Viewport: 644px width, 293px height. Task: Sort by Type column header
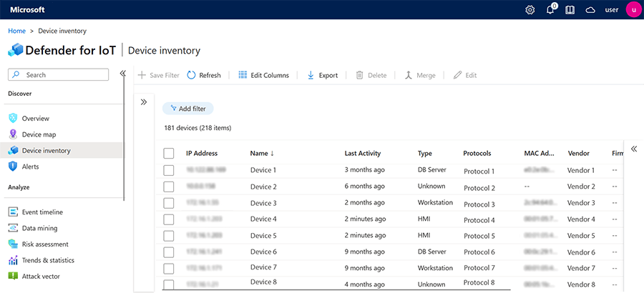pos(424,154)
